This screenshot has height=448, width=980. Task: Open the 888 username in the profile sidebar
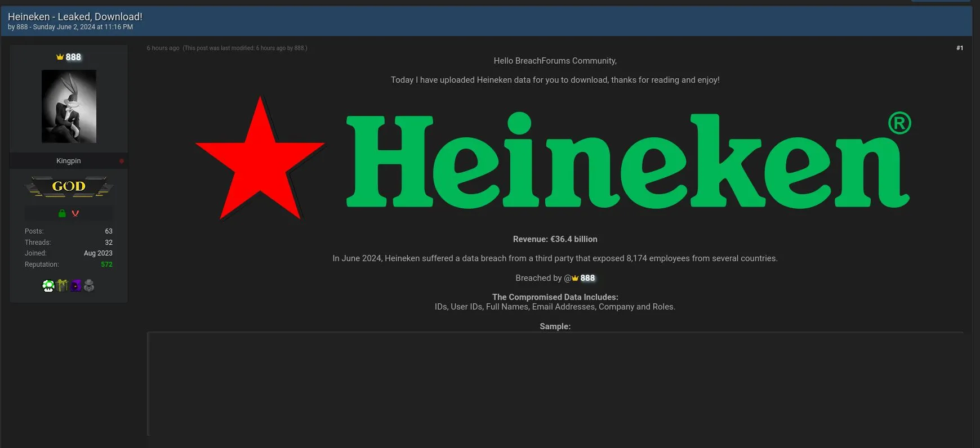[73, 57]
